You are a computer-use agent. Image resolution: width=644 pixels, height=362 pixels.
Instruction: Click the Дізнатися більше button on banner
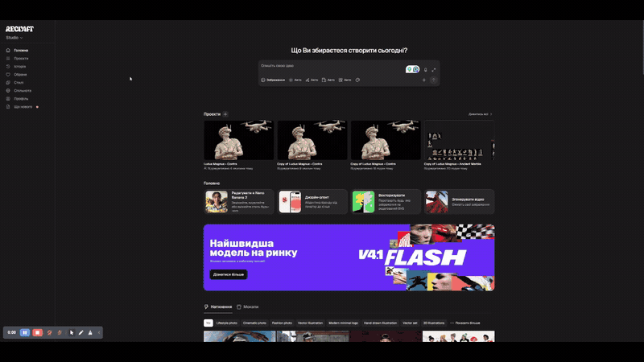point(229,274)
